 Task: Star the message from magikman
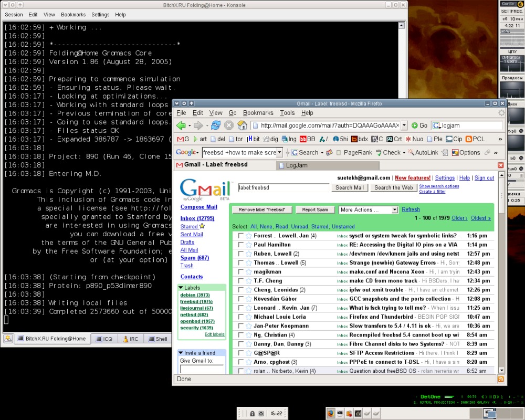tap(249, 272)
